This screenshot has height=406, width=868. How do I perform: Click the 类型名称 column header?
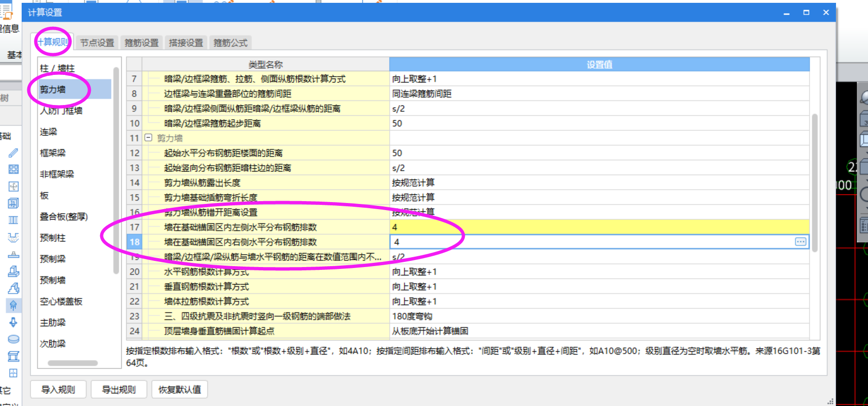click(x=266, y=65)
